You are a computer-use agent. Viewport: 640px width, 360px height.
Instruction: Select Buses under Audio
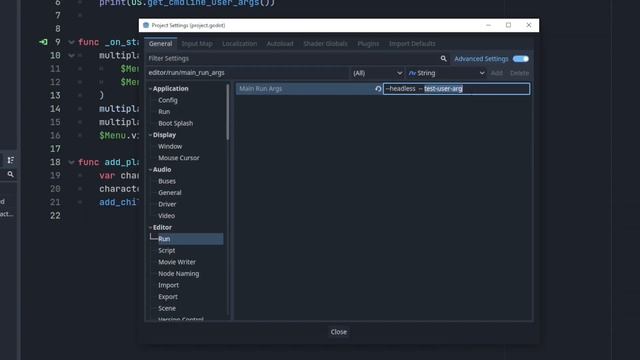(167, 181)
